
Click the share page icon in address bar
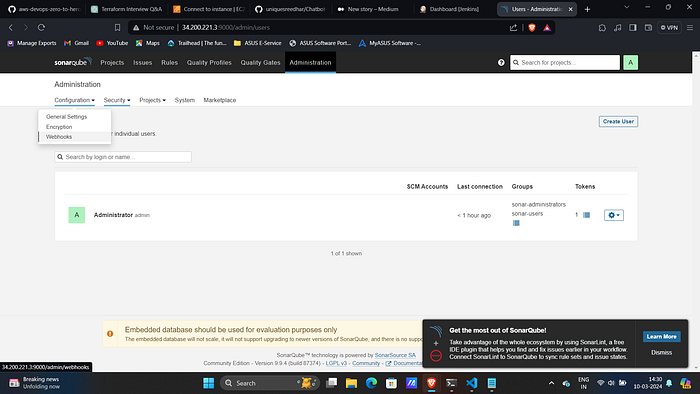click(x=513, y=28)
